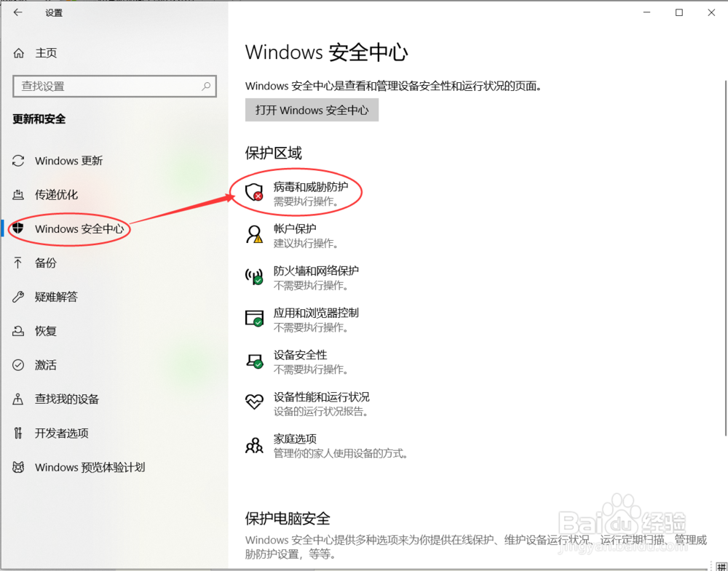Click the search magnifier icon

(206, 86)
